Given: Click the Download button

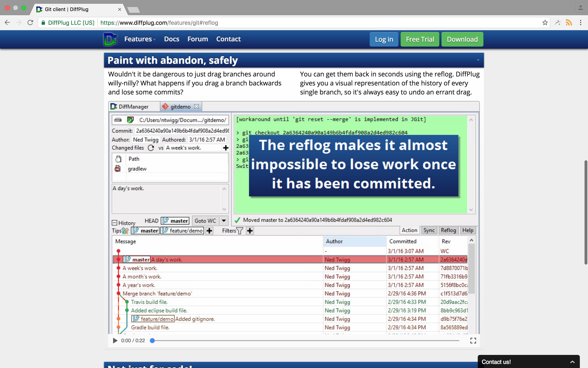Looking at the screenshot, I should (x=462, y=39).
